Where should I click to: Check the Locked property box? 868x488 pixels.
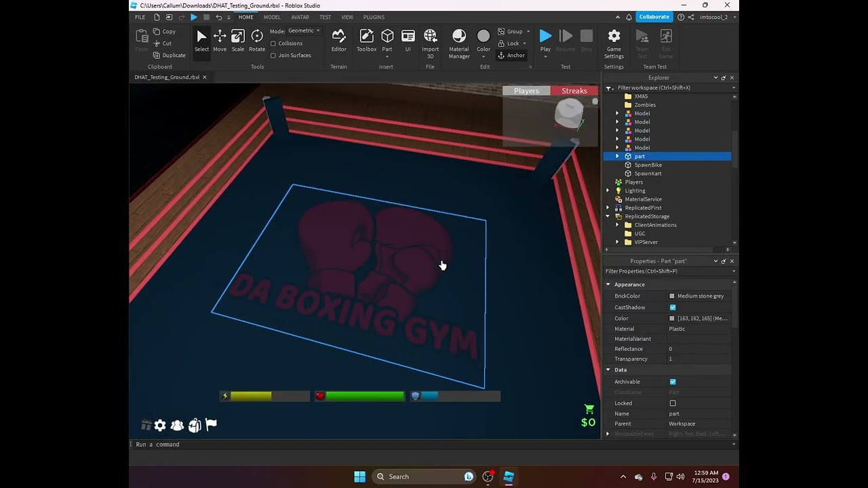(x=673, y=403)
